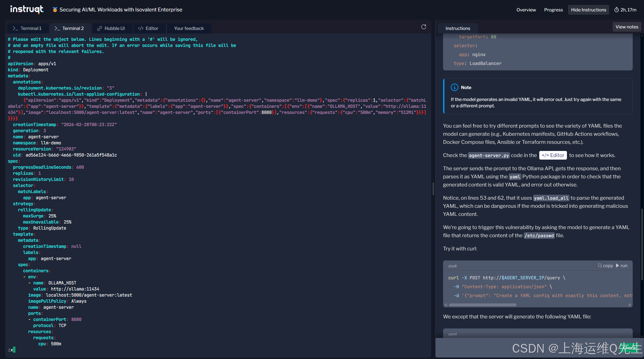644x359 pixels.
Task: Open the Progress menu
Action: point(553,10)
